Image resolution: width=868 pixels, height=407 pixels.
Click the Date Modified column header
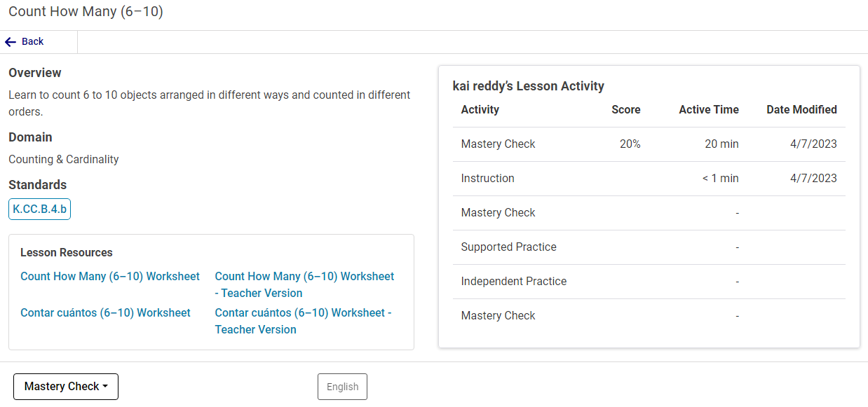[801, 109]
